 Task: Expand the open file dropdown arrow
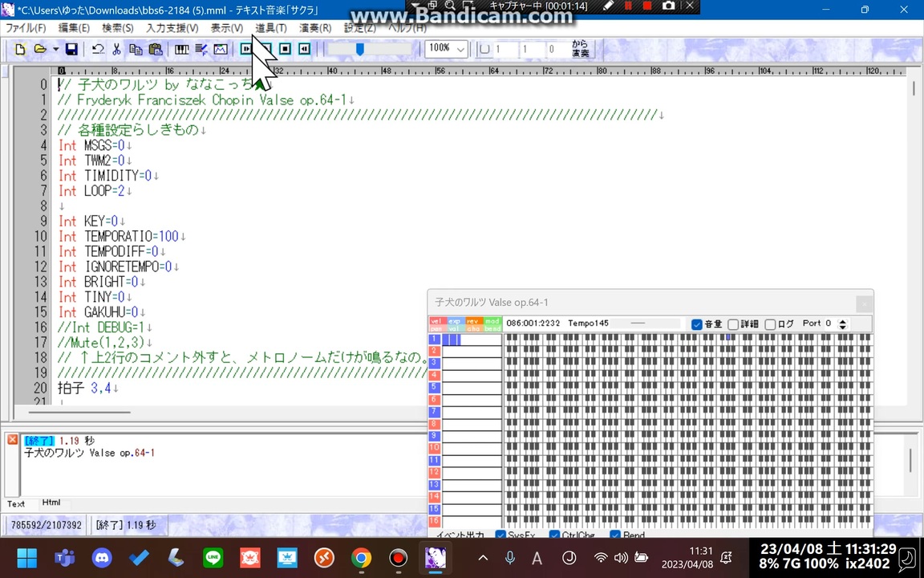(56, 50)
